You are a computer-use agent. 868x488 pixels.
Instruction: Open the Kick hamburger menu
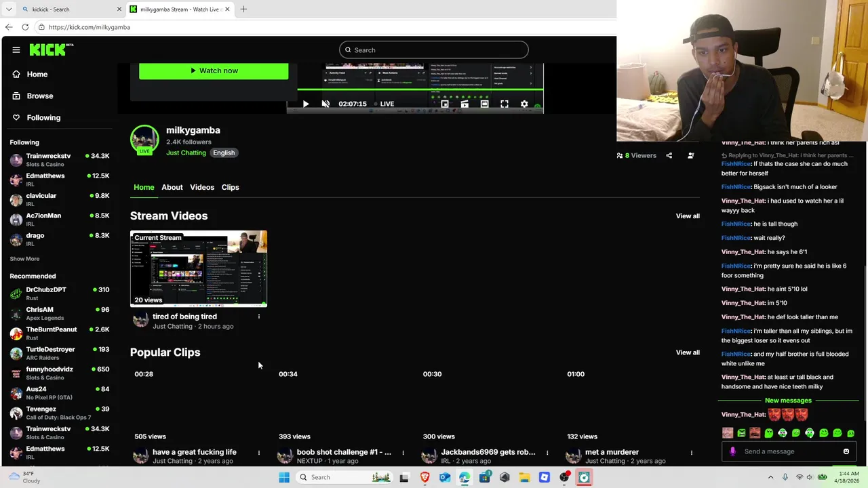[x=16, y=49]
